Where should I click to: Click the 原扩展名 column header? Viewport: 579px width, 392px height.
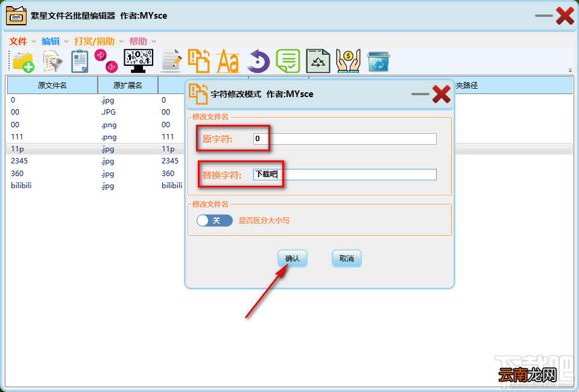(128, 85)
